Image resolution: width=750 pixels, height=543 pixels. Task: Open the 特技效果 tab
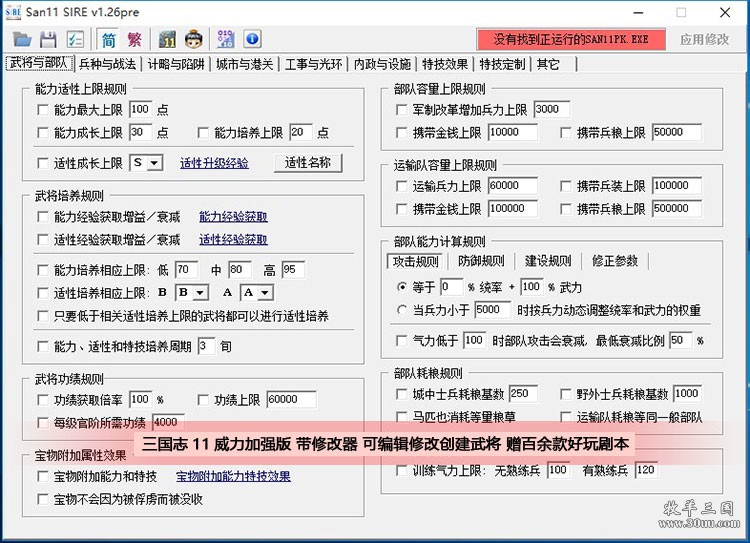pyautogui.click(x=445, y=64)
